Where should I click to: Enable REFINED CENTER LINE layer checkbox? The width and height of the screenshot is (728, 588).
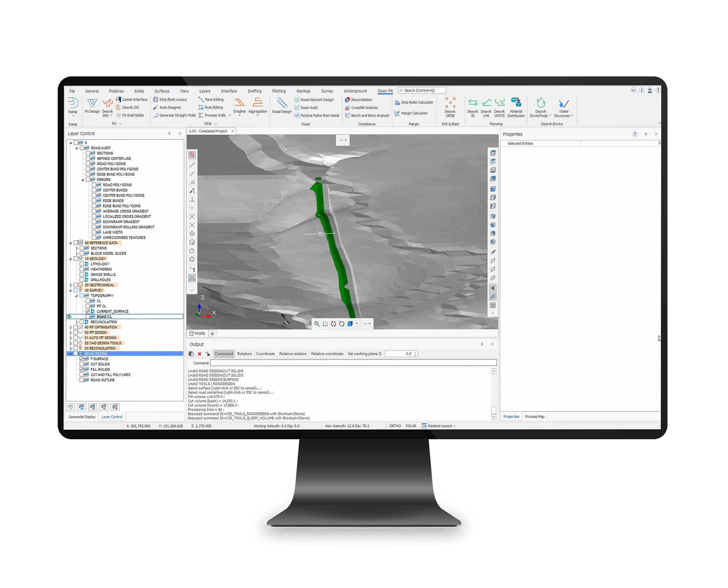88,158
